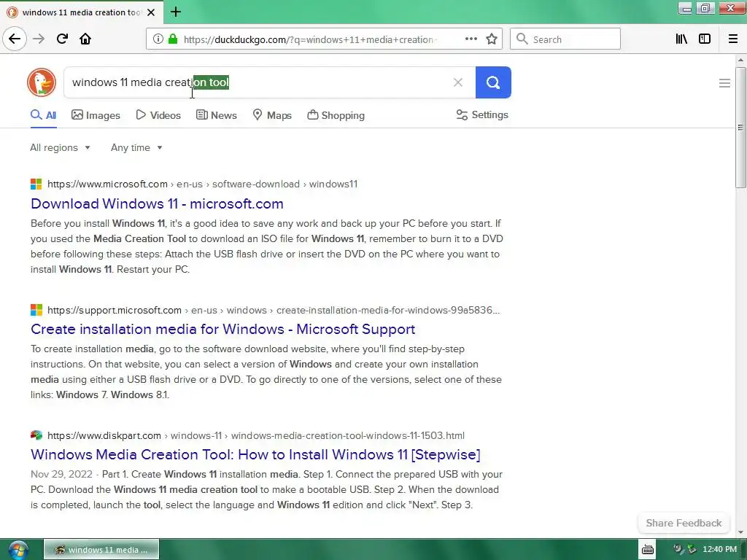Screen dimensions: 747x560
Task: Click the scrollbar up arrow
Action: (x=740, y=60)
